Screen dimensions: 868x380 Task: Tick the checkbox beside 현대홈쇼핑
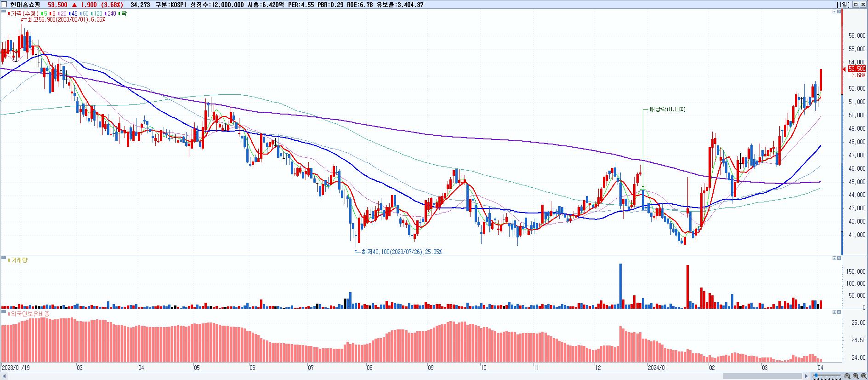point(4,5)
